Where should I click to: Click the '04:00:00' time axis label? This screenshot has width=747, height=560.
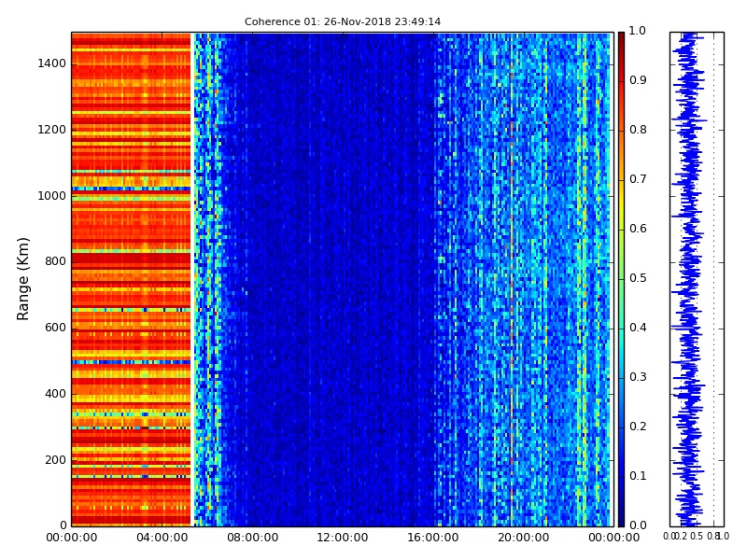[x=162, y=538]
